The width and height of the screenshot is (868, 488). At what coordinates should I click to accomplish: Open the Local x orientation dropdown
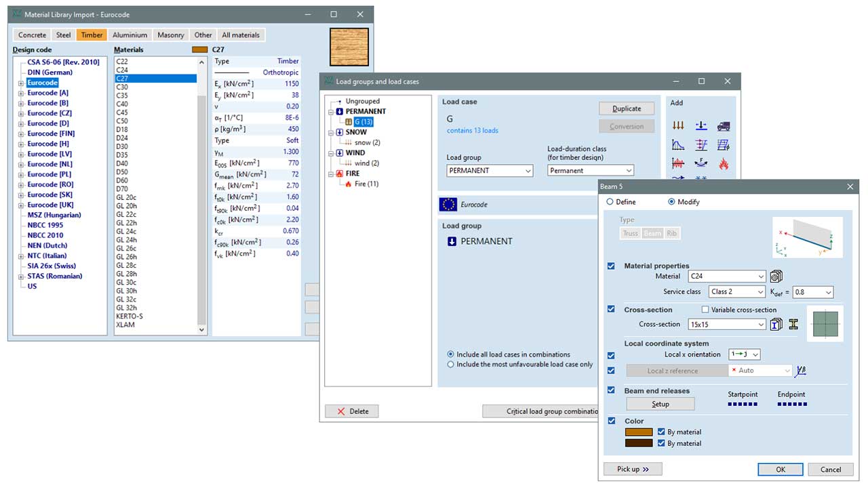click(745, 354)
